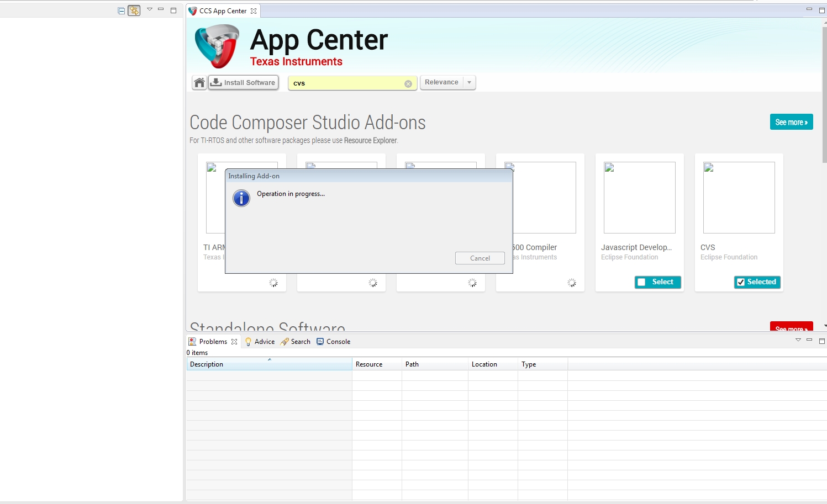Viewport: 827px width, 504px height.
Task: Maximize the App Center editor area
Action: 822,10
